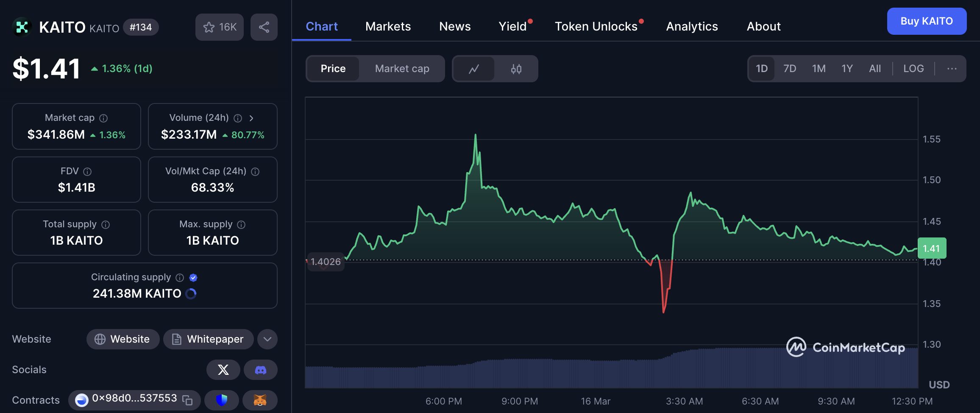
Task: Switch chart to line view
Action: click(474, 69)
